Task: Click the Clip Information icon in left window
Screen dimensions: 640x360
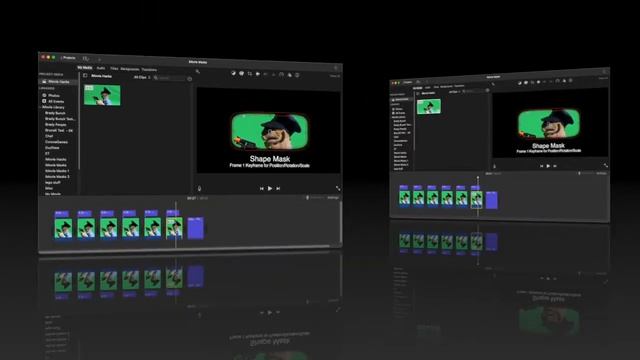Action: coord(298,75)
